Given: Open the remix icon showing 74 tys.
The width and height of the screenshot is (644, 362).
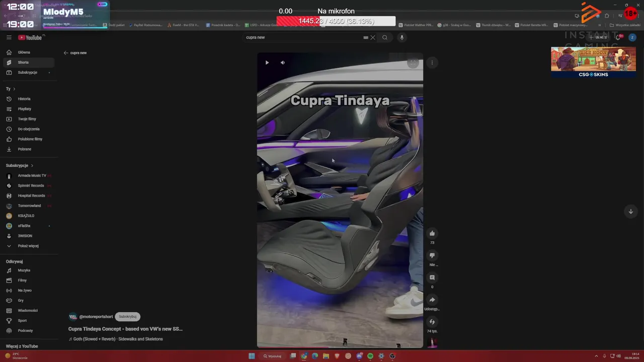Looking at the screenshot, I should [x=432, y=322].
